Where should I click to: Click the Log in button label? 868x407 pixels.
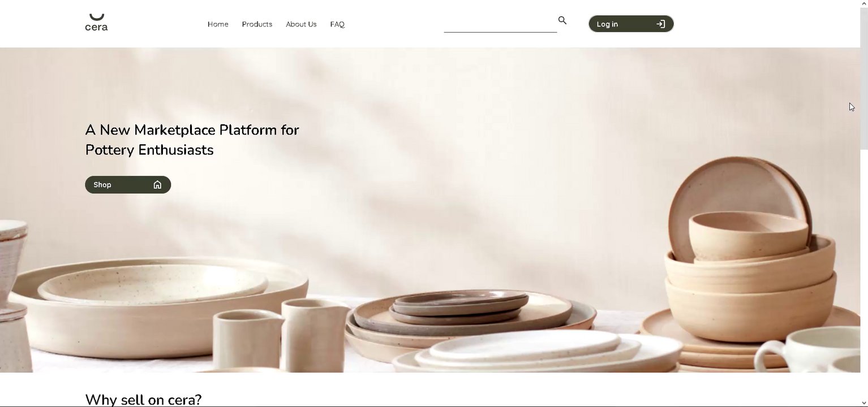pos(607,24)
